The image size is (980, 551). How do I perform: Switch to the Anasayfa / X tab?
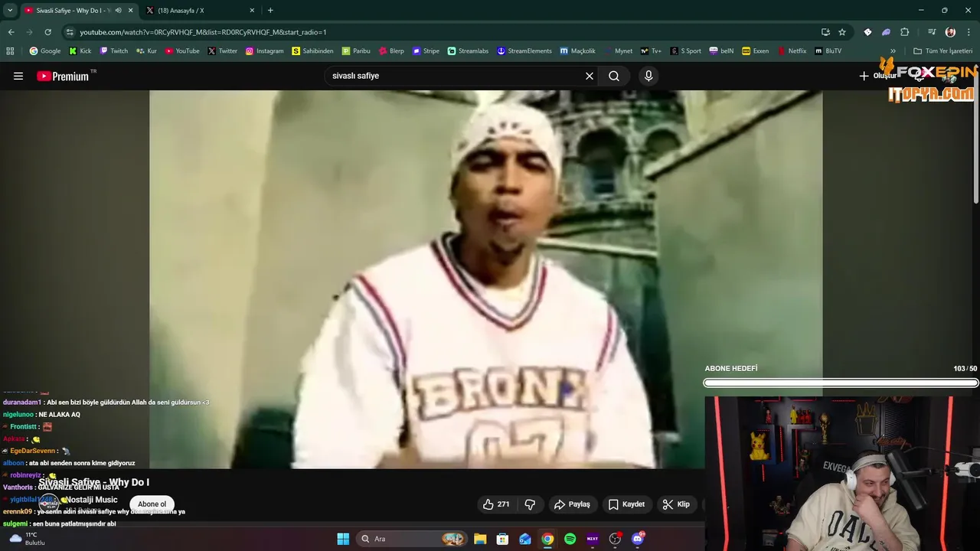[x=201, y=11]
